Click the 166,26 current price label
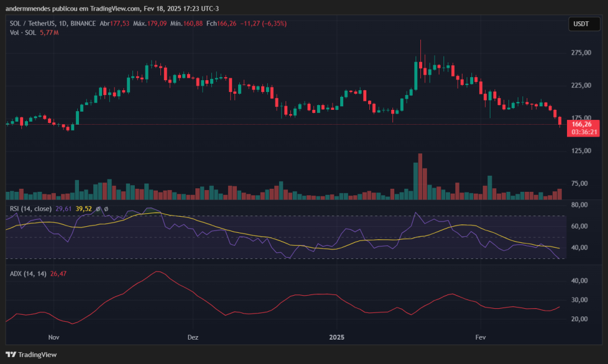 [582, 124]
